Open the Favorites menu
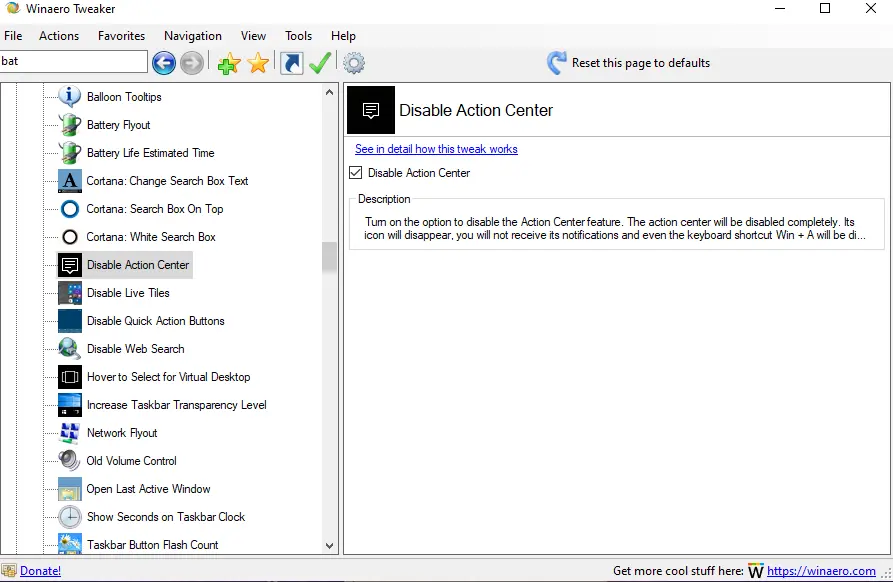The width and height of the screenshot is (893, 582). (x=121, y=36)
